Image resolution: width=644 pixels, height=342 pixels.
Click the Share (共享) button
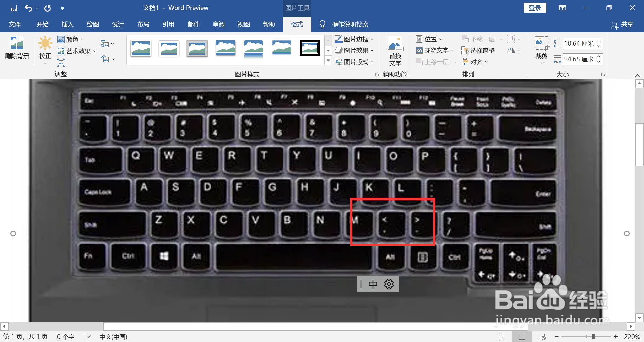click(x=623, y=24)
